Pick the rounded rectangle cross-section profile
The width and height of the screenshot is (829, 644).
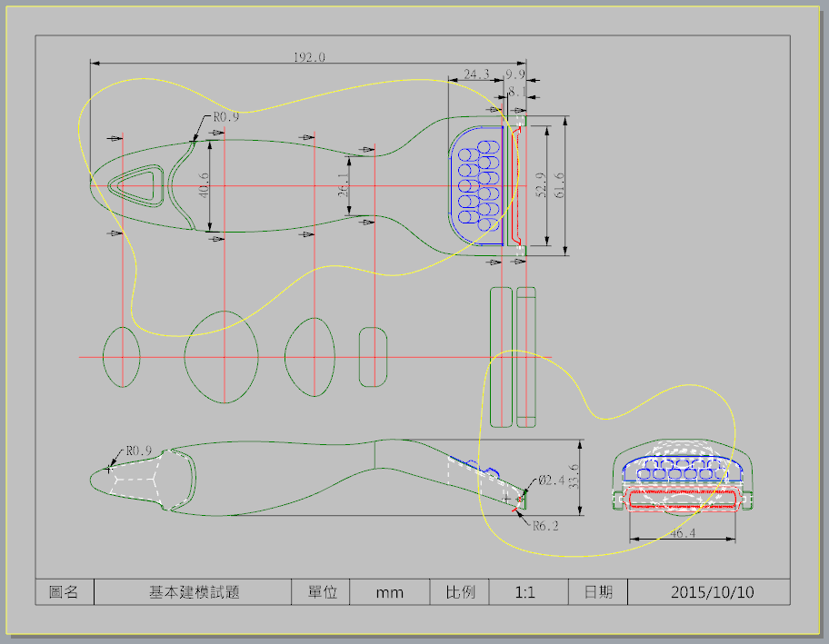tap(374, 356)
